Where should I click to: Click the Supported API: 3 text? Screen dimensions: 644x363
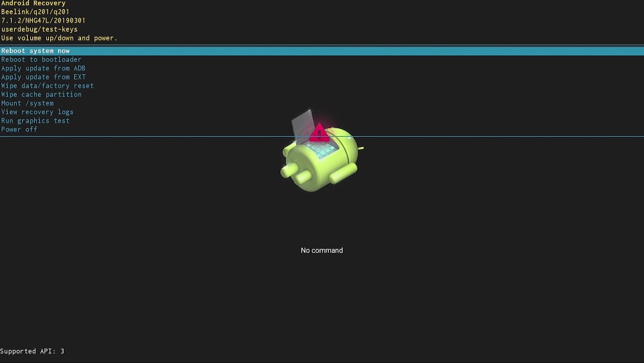pyautogui.click(x=32, y=351)
